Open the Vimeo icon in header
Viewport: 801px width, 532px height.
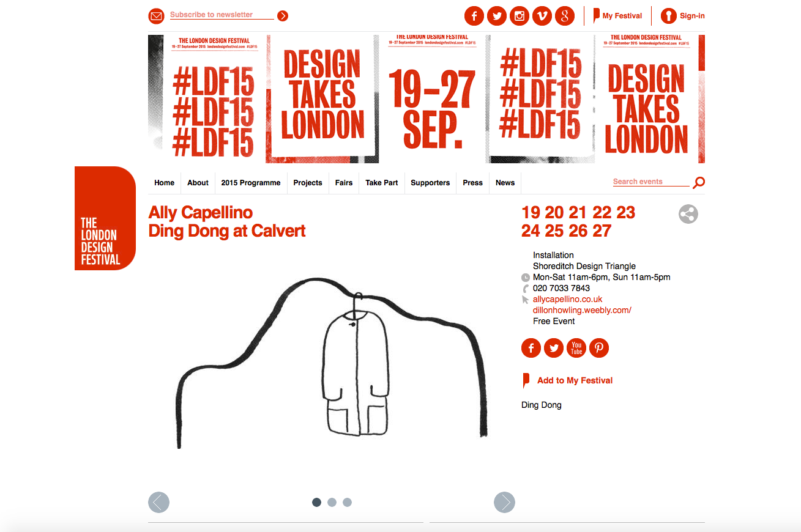click(542, 16)
